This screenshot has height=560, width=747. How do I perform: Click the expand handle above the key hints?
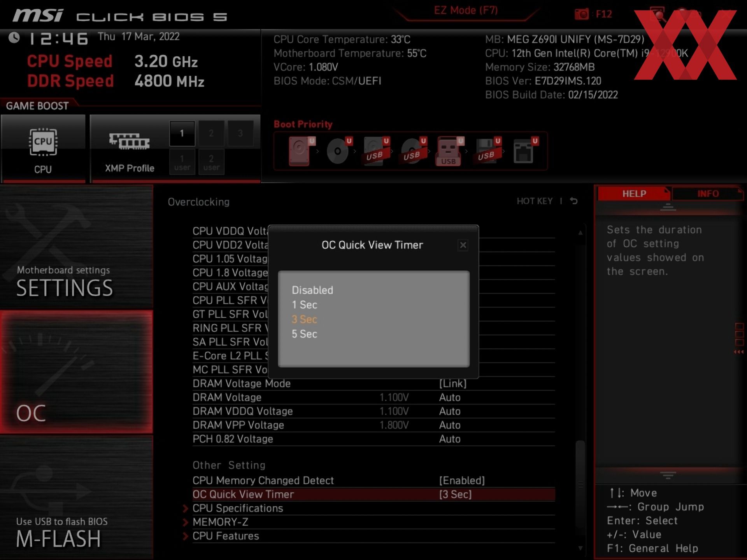click(x=668, y=475)
